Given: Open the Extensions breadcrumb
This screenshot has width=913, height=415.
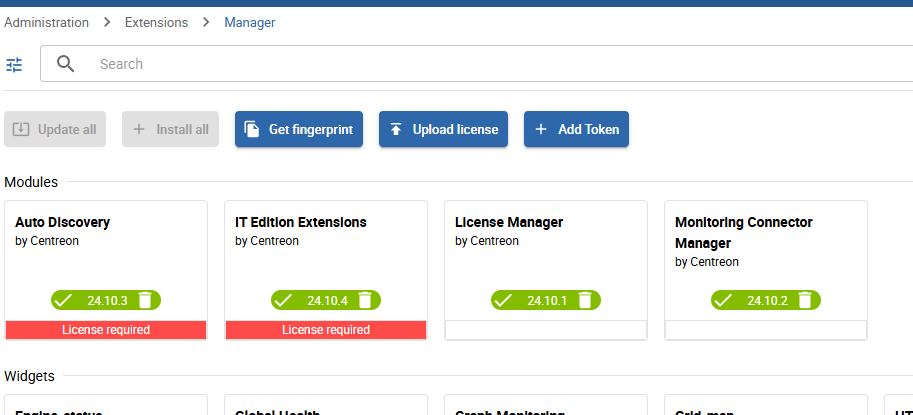Looking at the screenshot, I should tap(157, 23).
